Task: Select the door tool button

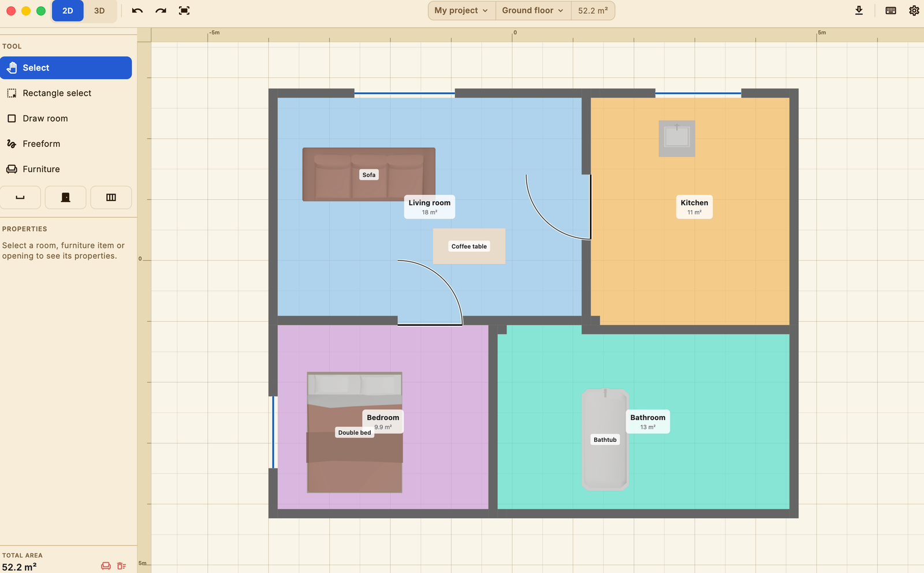Action: click(66, 198)
